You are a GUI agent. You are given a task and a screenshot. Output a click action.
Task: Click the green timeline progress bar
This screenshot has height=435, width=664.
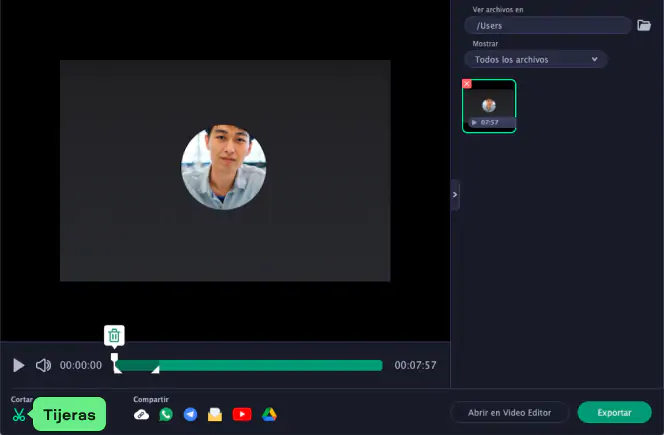pyautogui.click(x=249, y=365)
